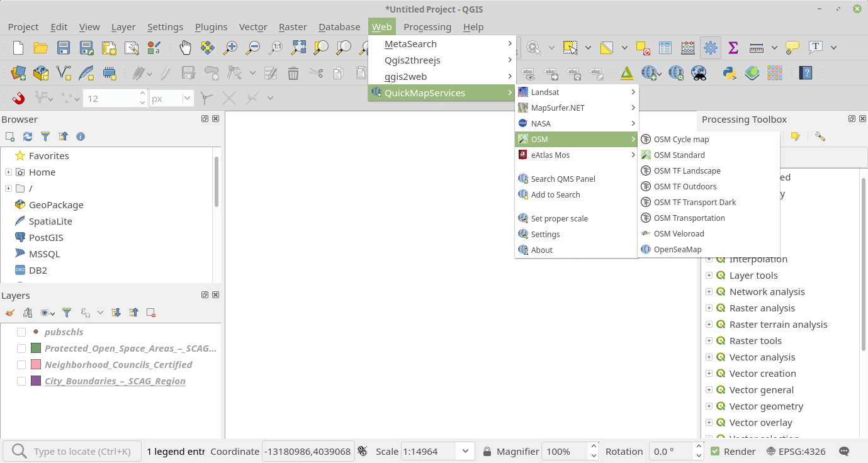Toggle visibility of pubschls layer
The height and width of the screenshot is (463, 868).
tap(21, 332)
